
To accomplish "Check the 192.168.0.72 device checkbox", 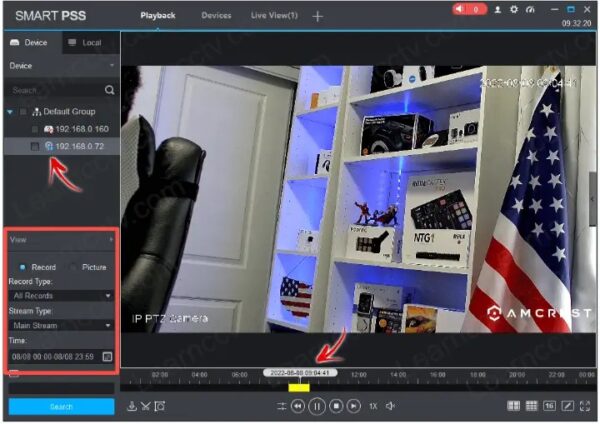I will (x=35, y=147).
